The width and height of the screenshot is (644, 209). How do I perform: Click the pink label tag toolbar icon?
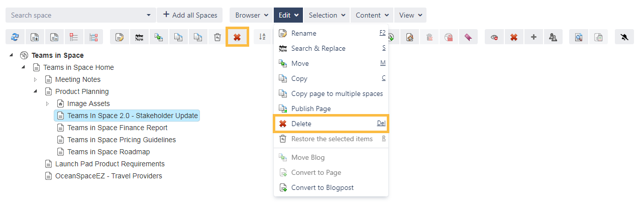click(x=468, y=37)
